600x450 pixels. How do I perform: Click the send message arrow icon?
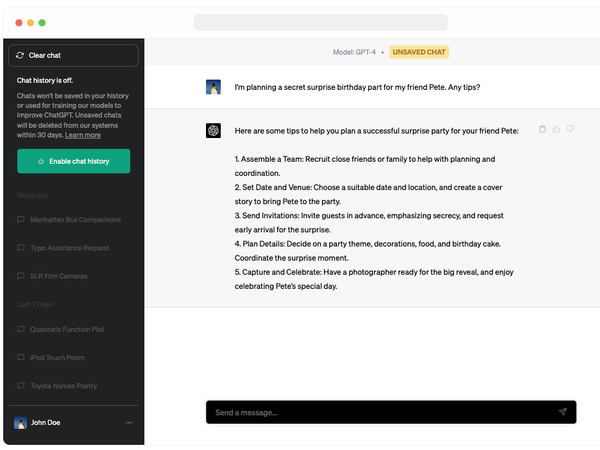pos(562,412)
